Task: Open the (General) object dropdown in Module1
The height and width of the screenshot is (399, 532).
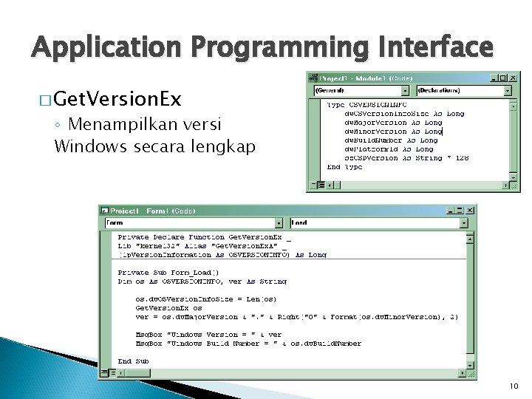Action: click(x=361, y=91)
